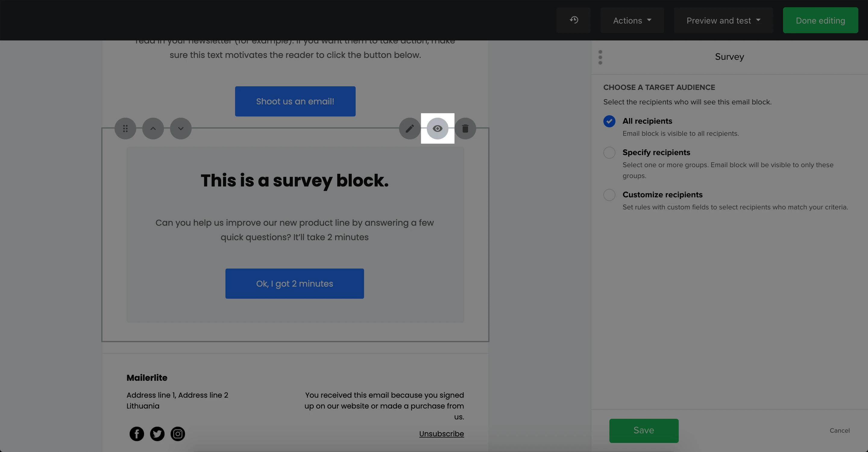Expand Preview and test dropdown
Viewport: 868px width, 452px height.
[723, 21]
